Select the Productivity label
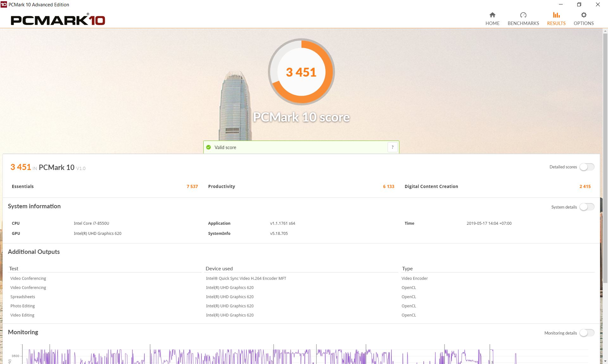Viewport: 608px width, 364px height. coord(221,186)
